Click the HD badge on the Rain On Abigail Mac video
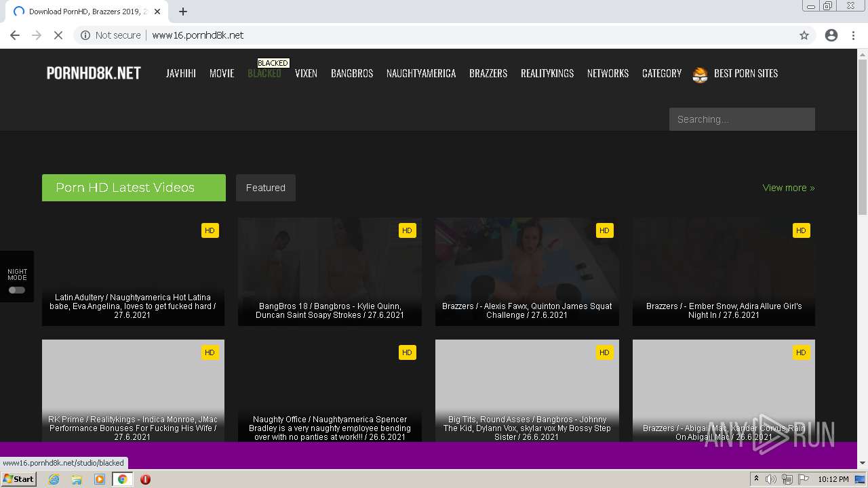 (801, 352)
